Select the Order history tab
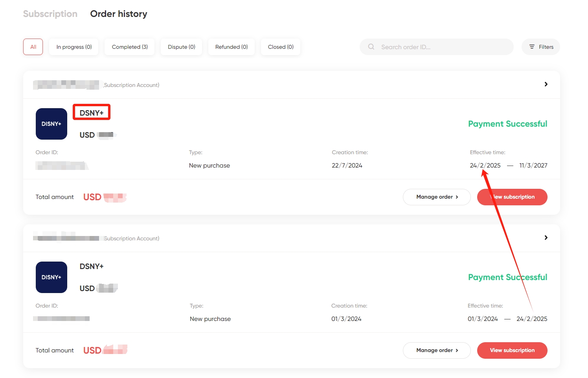 click(119, 14)
